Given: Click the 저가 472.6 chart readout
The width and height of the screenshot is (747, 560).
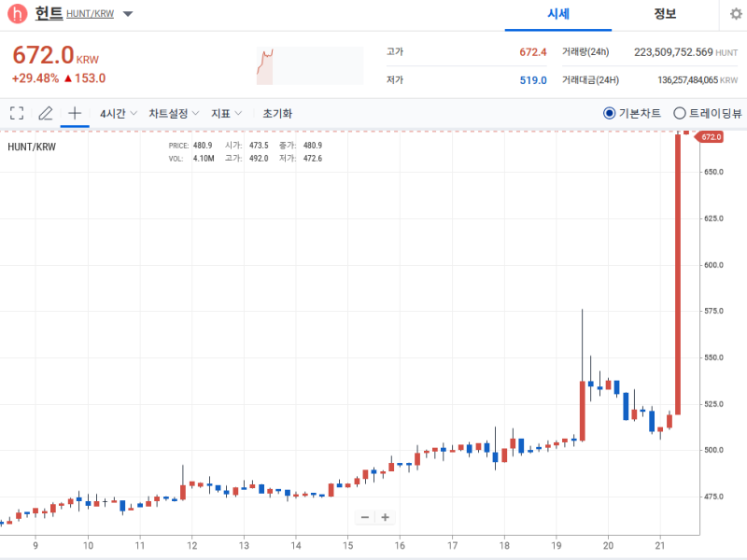Looking at the screenshot, I should pyautogui.click(x=313, y=158).
